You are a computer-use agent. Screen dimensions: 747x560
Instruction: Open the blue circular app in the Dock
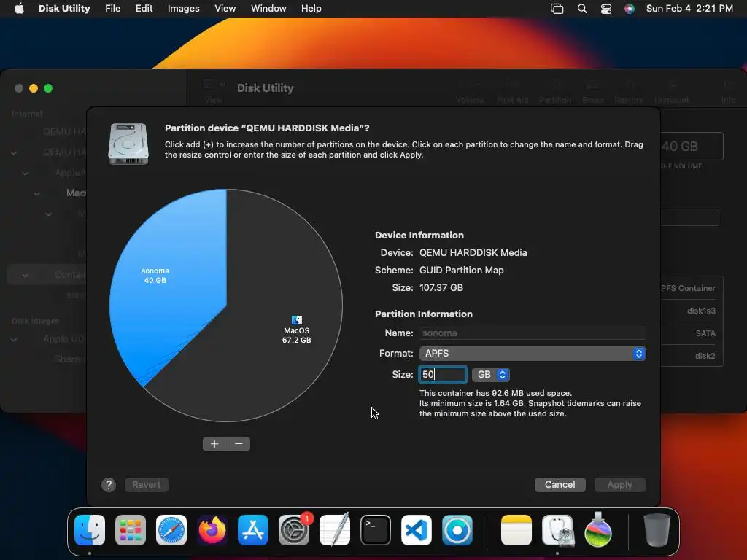pyautogui.click(x=457, y=530)
